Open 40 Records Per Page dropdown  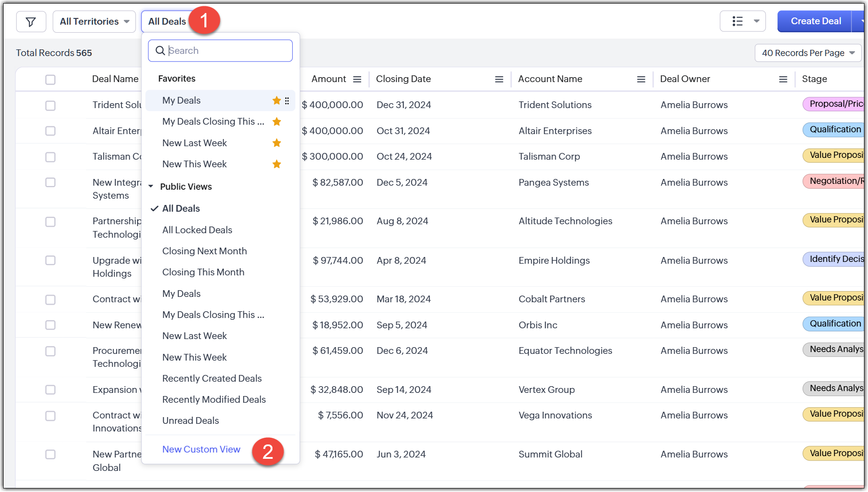pos(808,53)
